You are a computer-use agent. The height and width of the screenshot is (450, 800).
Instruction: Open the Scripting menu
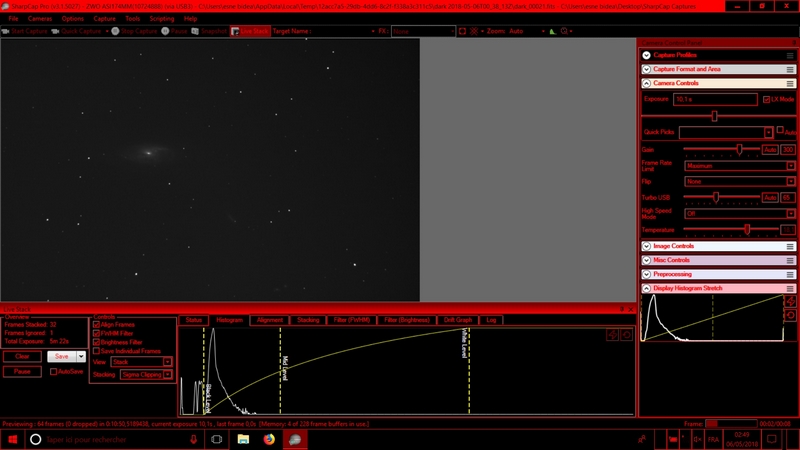click(162, 18)
